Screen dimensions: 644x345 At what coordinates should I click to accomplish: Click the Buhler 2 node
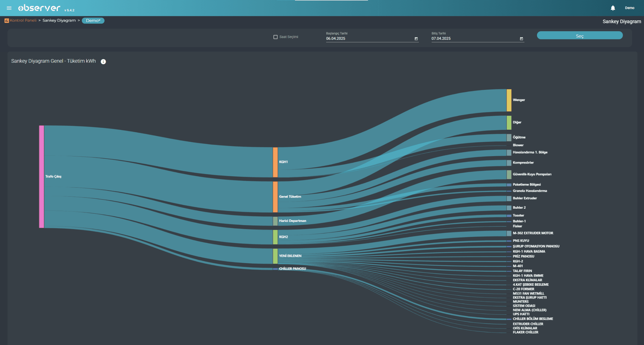509,208
